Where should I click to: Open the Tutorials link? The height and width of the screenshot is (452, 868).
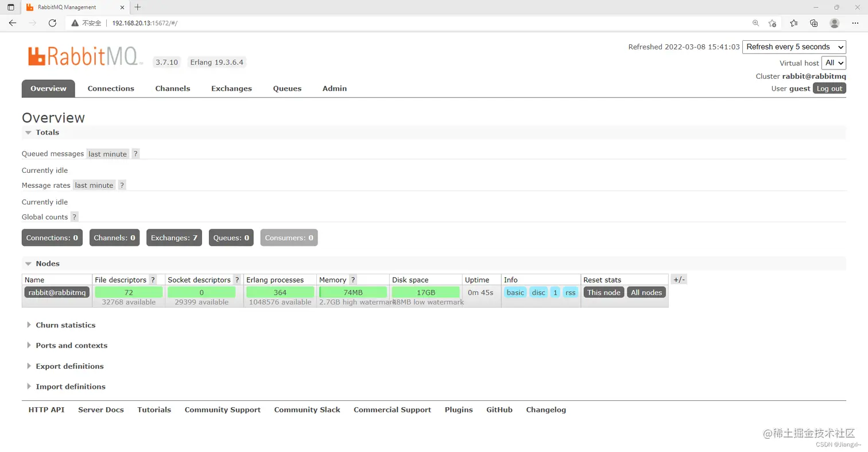point(154,410)
